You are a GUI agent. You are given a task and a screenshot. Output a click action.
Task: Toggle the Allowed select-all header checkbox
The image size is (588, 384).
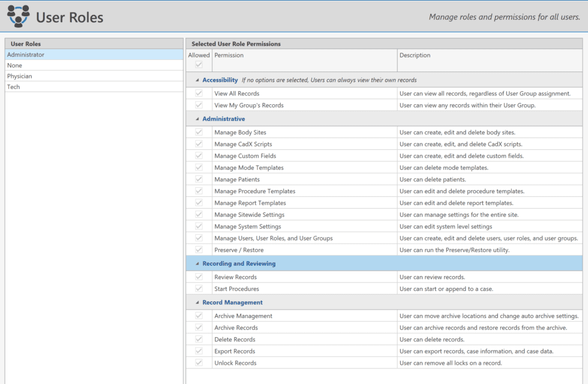tap(199, 65)
